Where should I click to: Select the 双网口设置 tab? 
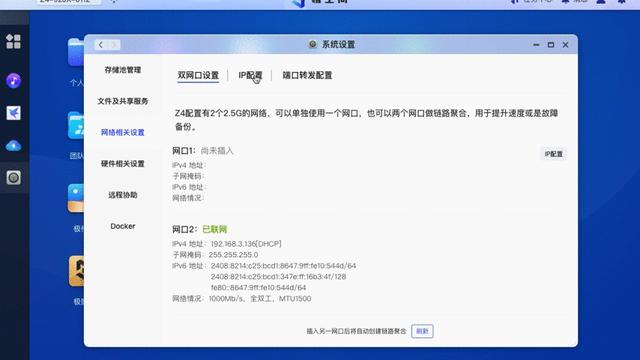point(198,76)
